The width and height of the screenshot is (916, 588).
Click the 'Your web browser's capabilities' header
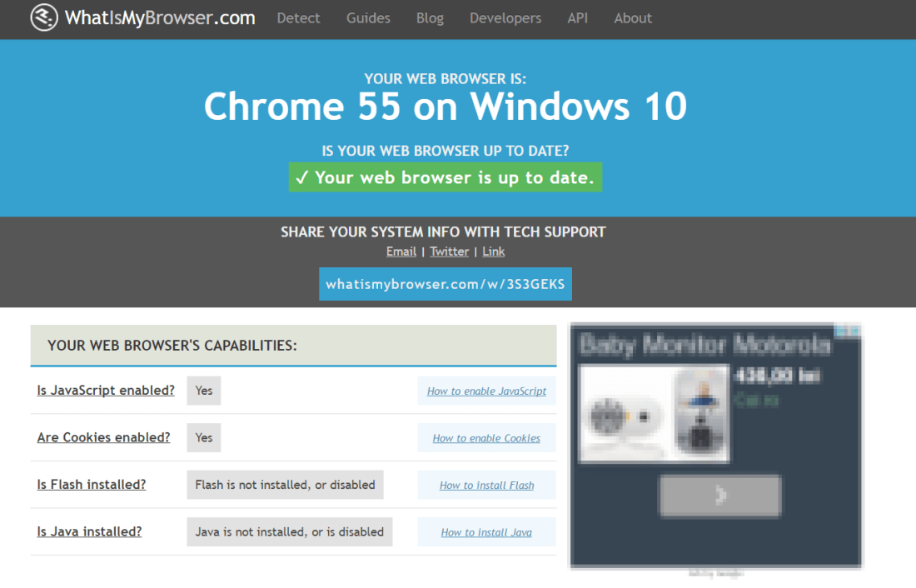click(x=293, y=346)
